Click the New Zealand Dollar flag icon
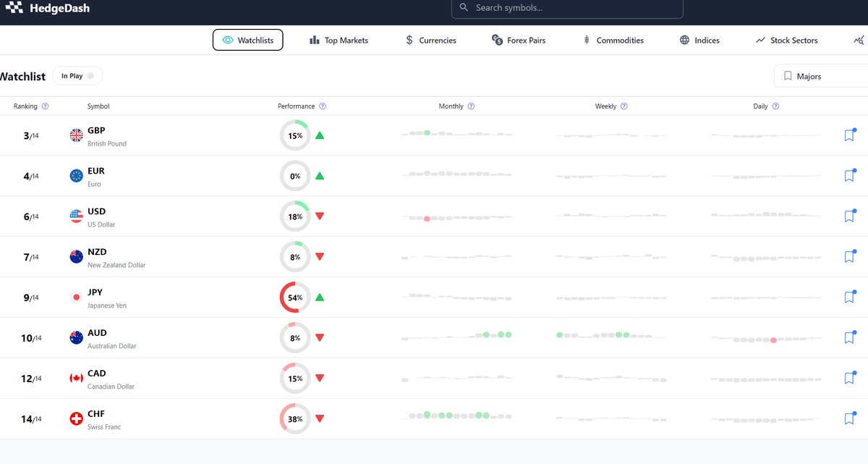The image size is (868, 464). (x=76, y=257)
